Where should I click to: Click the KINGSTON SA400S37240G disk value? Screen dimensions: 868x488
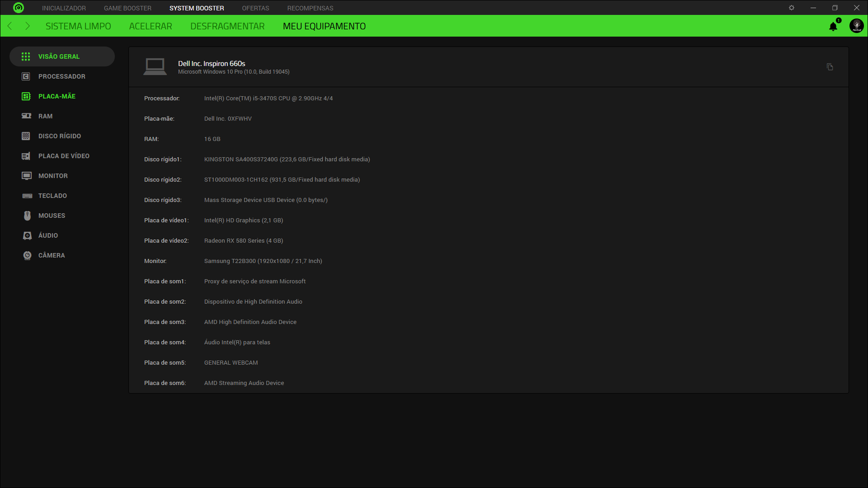287,160
